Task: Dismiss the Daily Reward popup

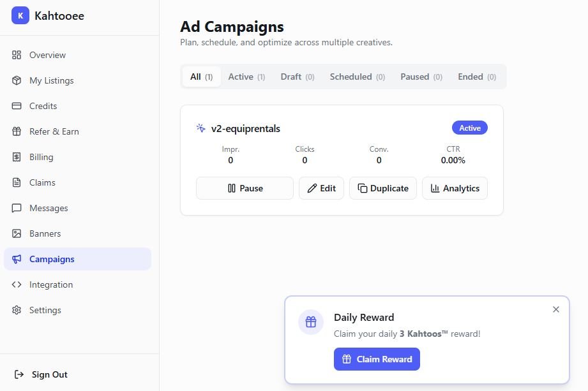Action: pos(555,309)
